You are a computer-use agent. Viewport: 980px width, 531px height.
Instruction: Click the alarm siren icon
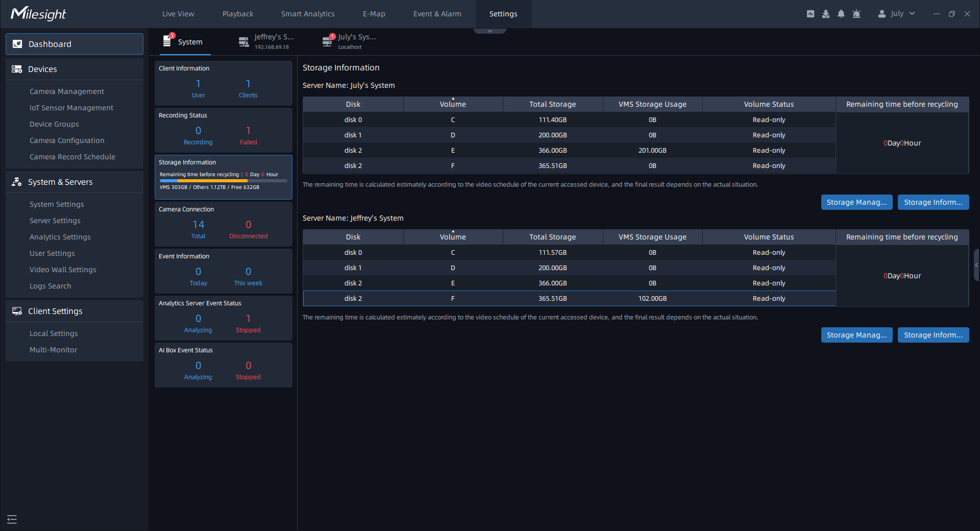(x=856, y=14)
